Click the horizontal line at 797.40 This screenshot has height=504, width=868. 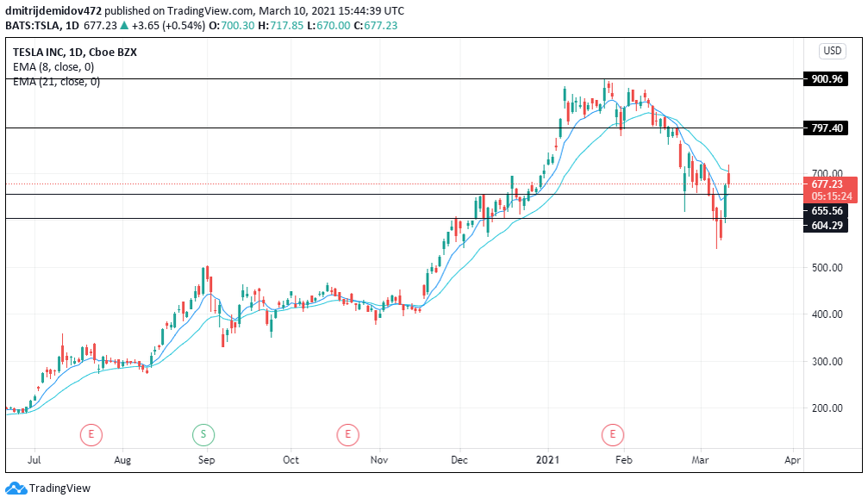404,128
